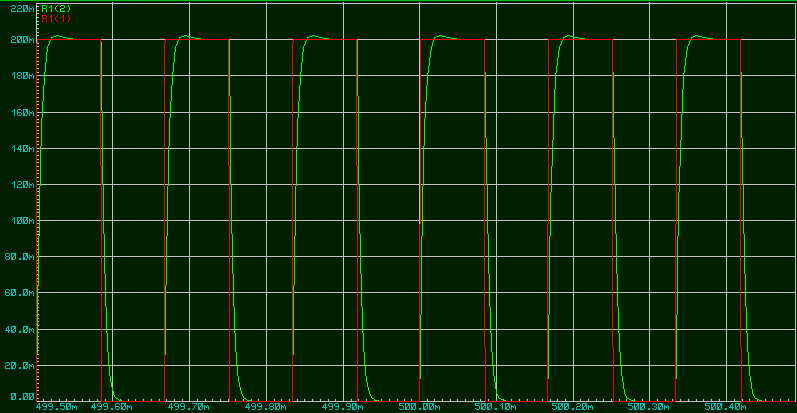The image size is (797, 413).
Task: Click the 200m vertical axis label
Action: 18,41
